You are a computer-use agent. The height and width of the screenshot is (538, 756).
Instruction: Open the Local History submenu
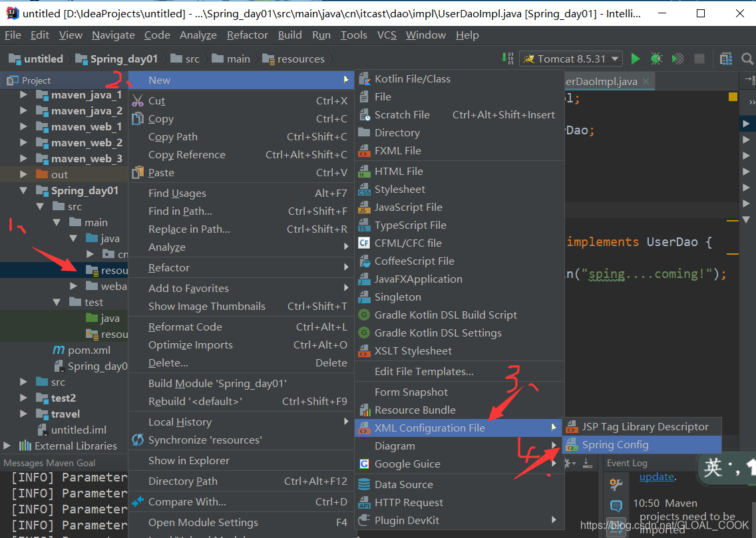click(x=241, y=422)
